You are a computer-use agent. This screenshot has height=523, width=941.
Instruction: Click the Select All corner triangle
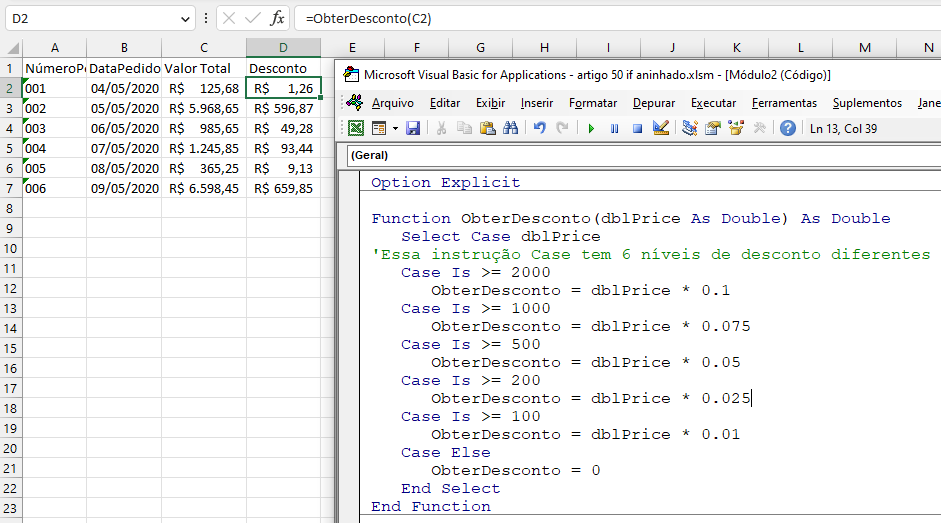tap(12, 47)
